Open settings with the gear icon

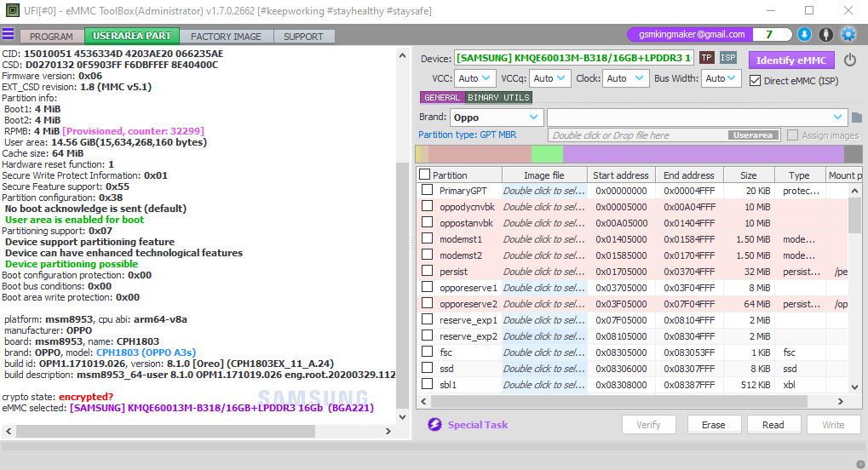848,34
